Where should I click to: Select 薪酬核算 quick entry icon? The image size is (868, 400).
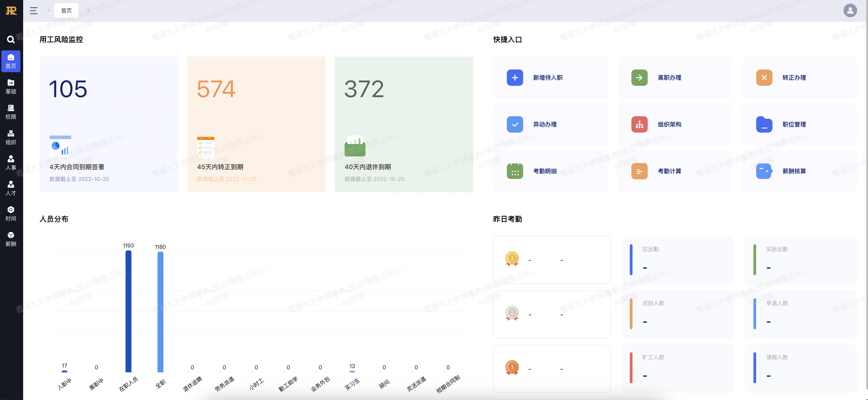[765, 171]
